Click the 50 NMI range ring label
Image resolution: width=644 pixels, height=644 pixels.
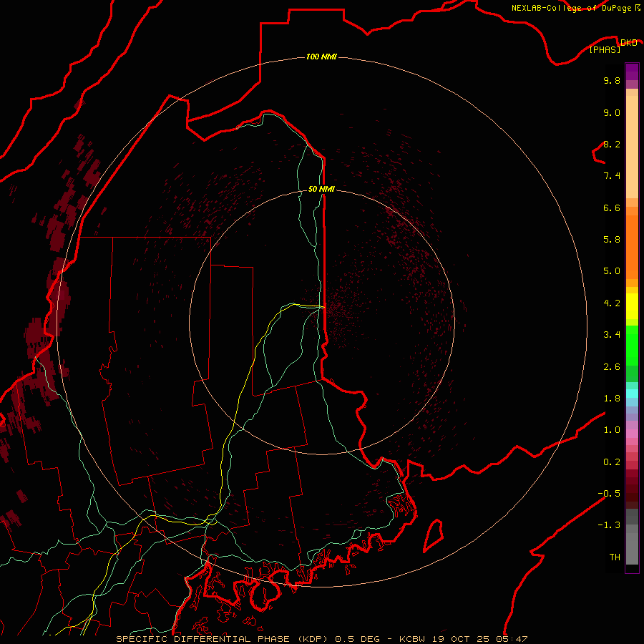pos(321,189)
